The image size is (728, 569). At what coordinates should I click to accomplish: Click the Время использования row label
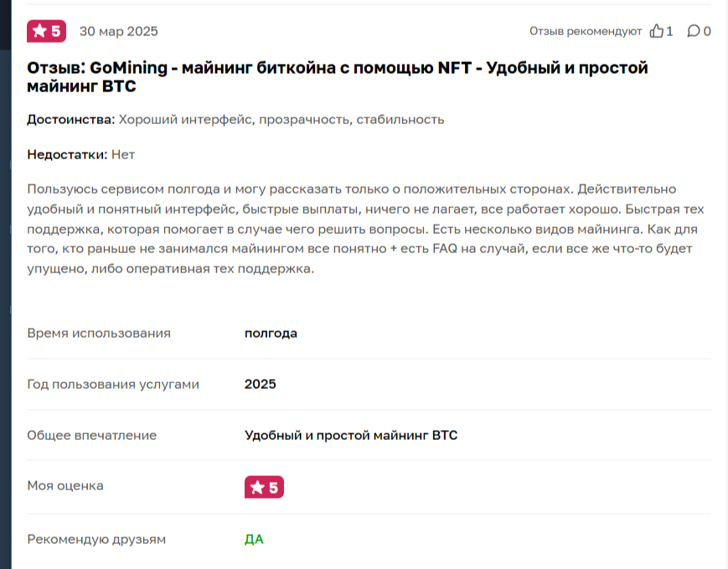tap(99, 333)
